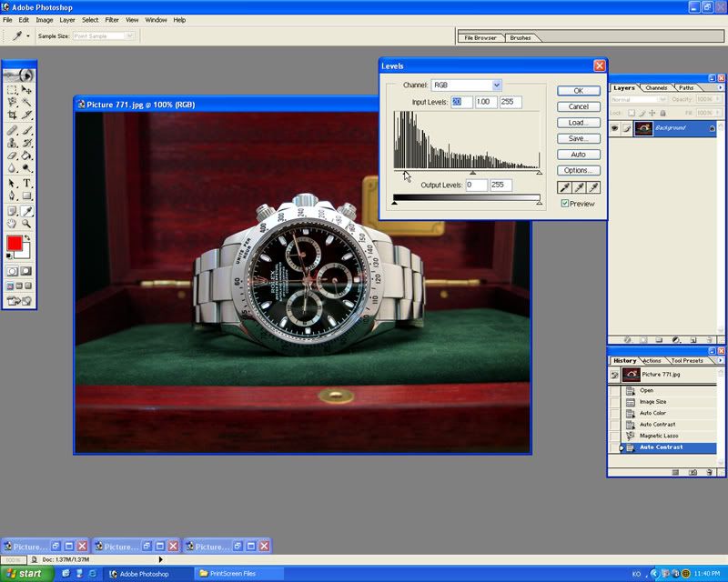The width and height of the screenshot is (728, 582).
Task: Select the Zoom tool
Action: (26, 225)
